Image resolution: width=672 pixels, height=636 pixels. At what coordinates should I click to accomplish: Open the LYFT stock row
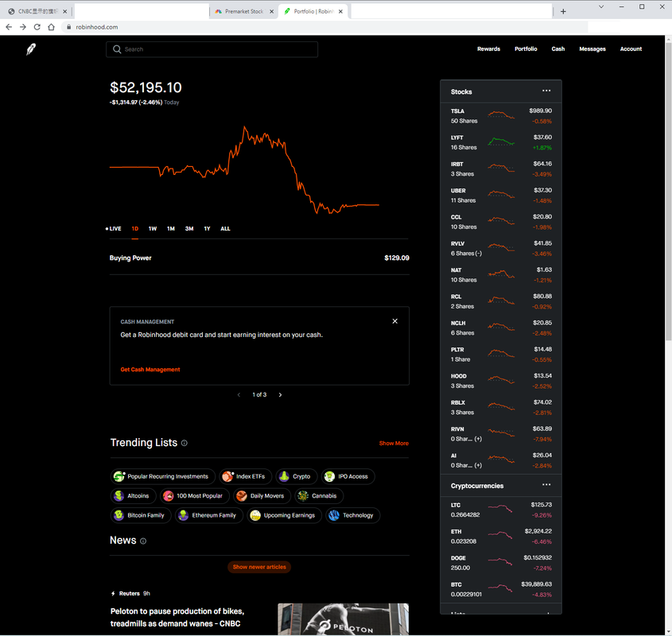pos(500,143)
